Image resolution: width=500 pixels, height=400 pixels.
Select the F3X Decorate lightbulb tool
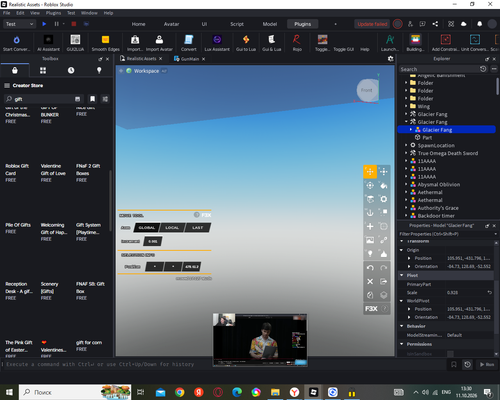[370, 254]
